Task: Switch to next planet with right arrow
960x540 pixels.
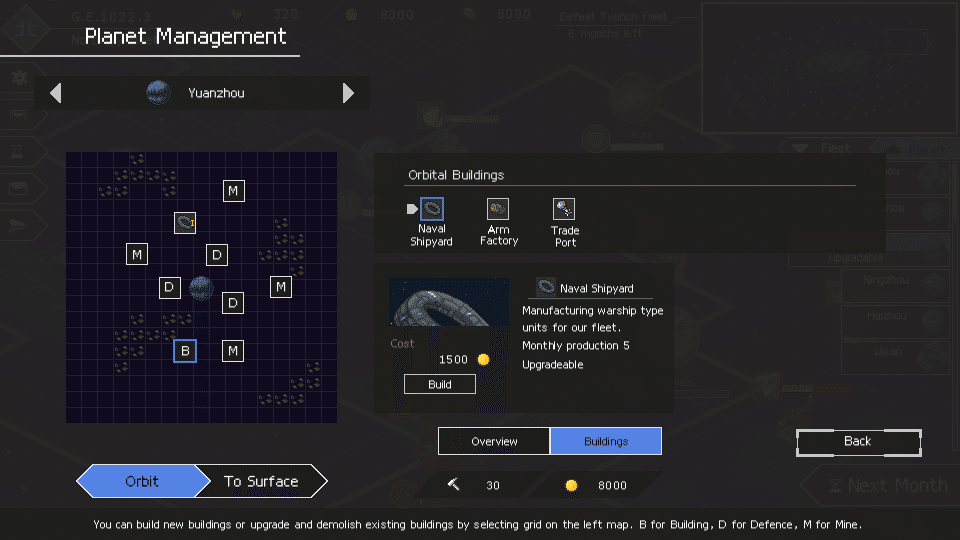Action: (x=348, y=93)
